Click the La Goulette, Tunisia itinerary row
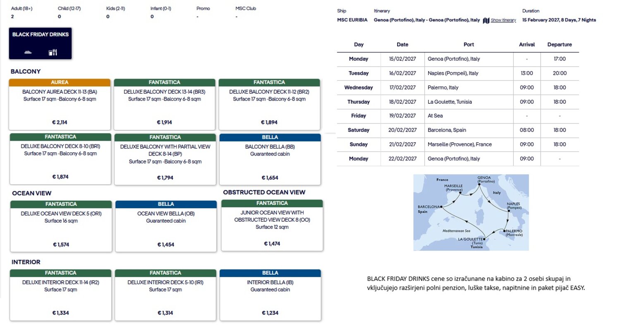Image resolution: width=644 pixels, height=331 pixels. click(458, 102)
